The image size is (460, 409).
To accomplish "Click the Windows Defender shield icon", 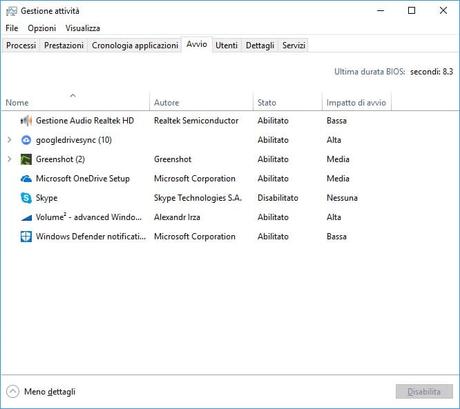I will pos(26,237).
